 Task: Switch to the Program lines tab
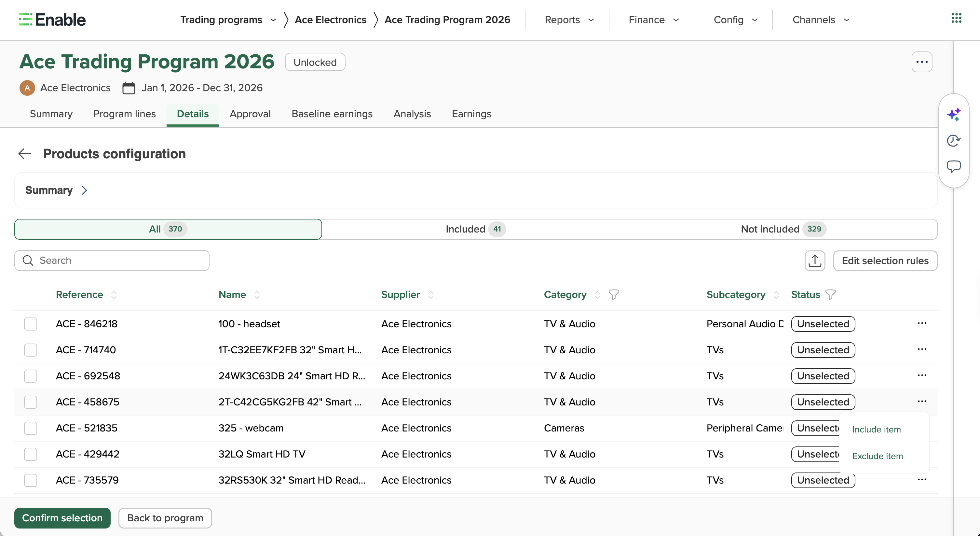(x=124, y=114)
